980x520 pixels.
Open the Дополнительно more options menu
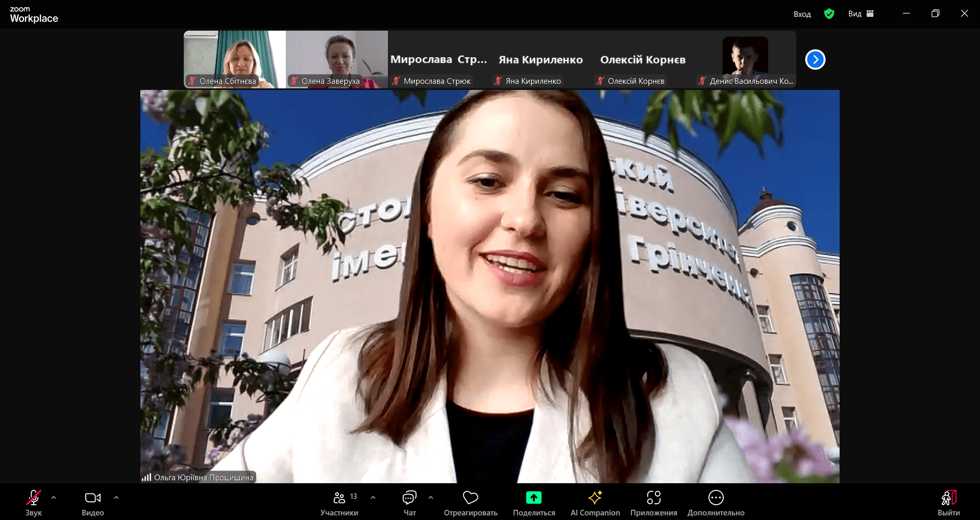coord(716,498)
